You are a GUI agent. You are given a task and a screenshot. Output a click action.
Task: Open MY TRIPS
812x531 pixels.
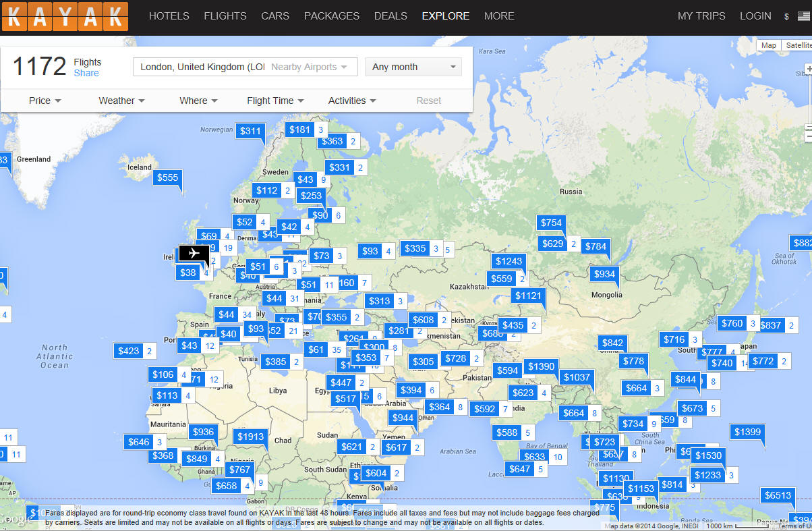click(701, 16)
